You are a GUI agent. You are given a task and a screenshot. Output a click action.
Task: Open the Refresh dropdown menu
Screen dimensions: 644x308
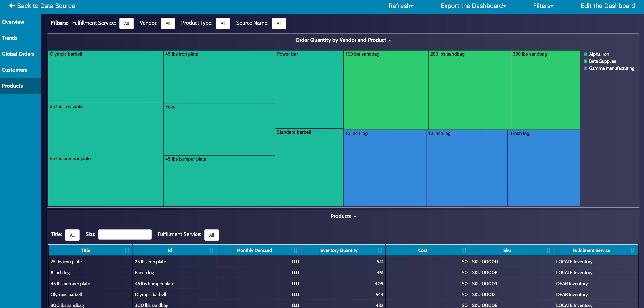pos(401,6)
